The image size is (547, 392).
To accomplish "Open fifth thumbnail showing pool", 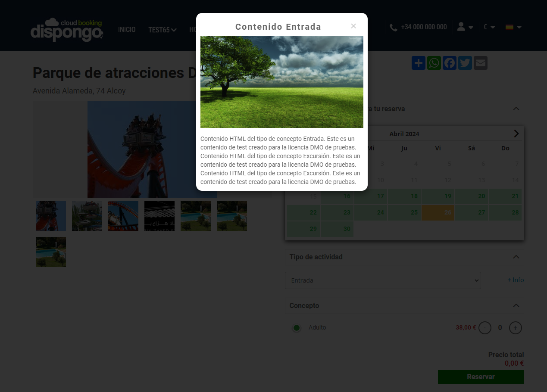I will point(196,216).
